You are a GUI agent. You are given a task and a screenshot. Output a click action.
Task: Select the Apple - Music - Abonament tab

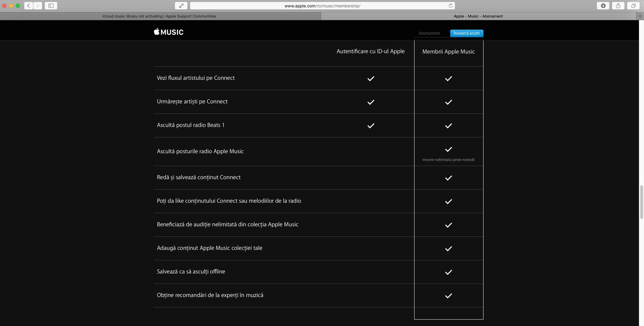pyautogui.click(x=478, y=16)
